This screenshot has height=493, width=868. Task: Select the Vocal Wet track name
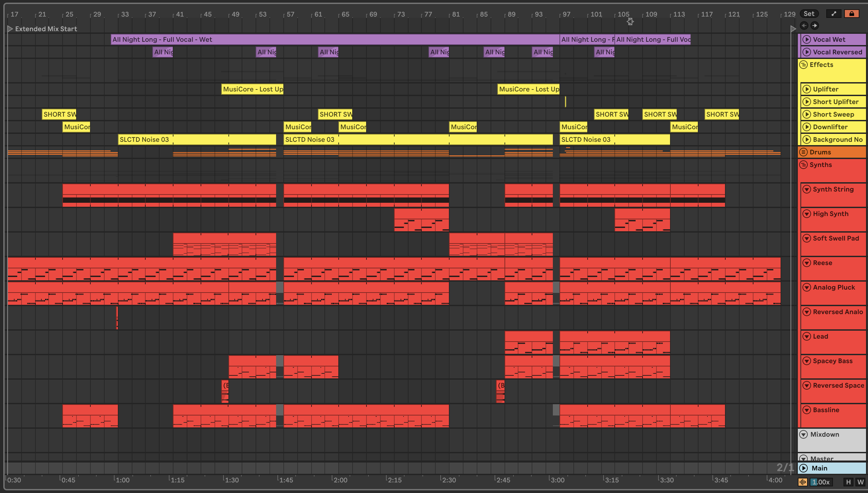829,39
